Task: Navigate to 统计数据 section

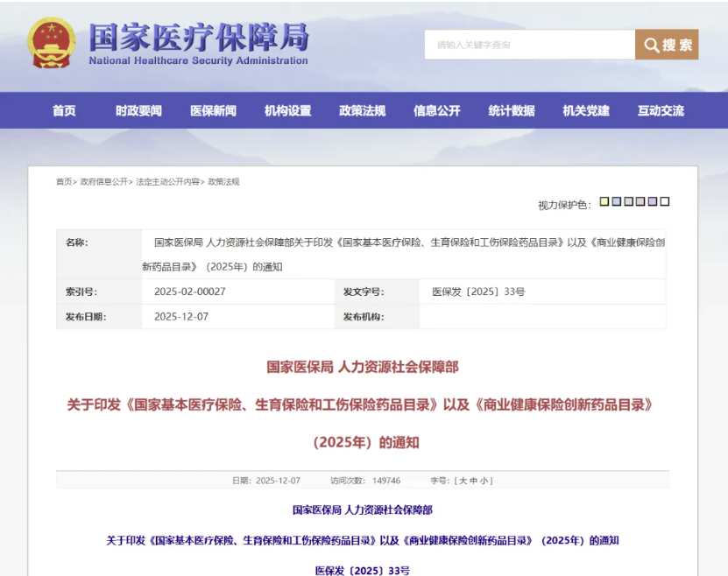Action: click(512, 110)
